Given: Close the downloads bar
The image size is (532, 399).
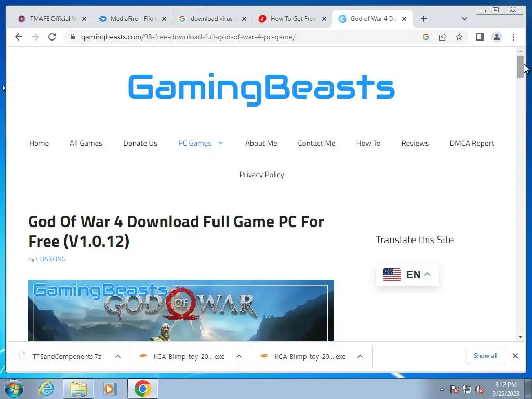Looking at the screenshot, I should click(515, 356).
